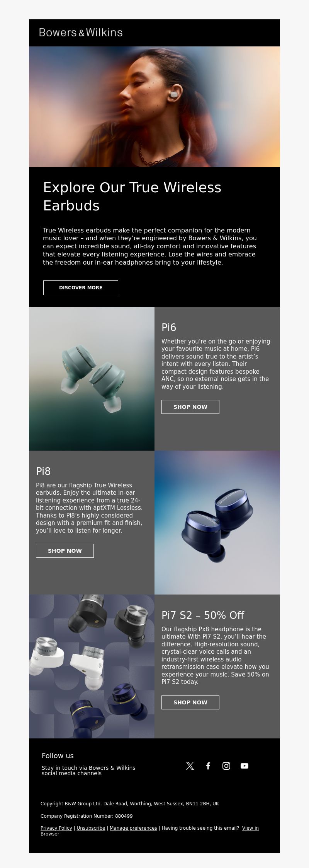
Task: Click the Pi6 product heading
Action: [x=169, y=328]
